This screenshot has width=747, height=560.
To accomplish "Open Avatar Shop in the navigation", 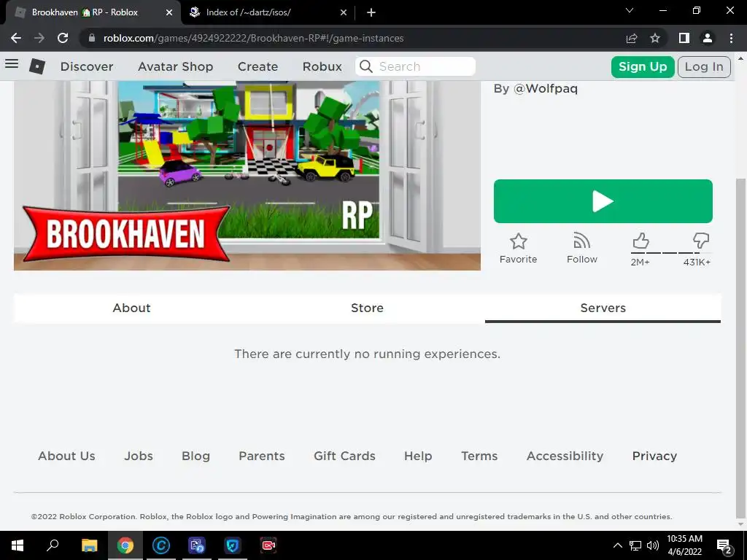I will 175,66.
